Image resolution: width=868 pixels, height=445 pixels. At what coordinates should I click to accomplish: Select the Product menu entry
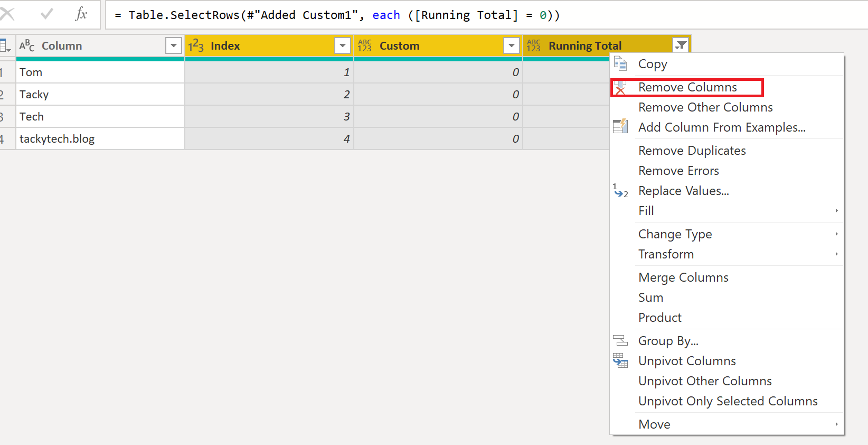click(x=660, y=318)
